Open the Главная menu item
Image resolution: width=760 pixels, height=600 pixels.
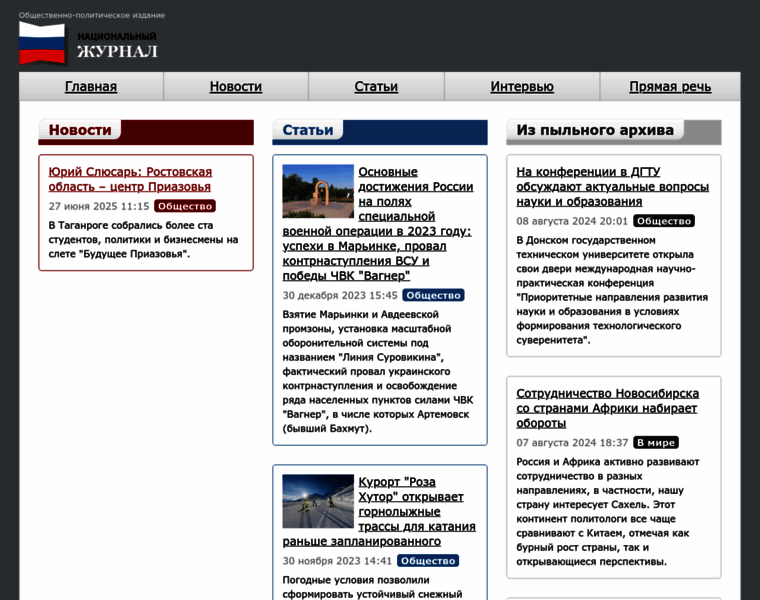[91, 87]
